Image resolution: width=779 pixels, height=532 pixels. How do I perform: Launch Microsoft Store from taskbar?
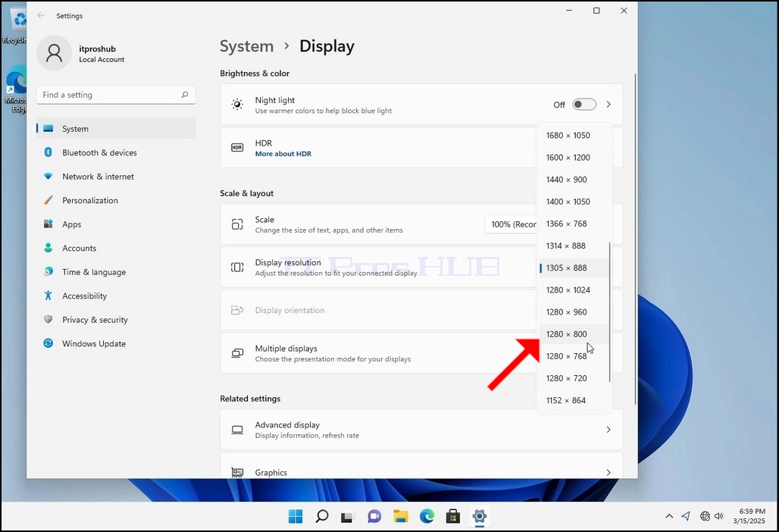452,517
